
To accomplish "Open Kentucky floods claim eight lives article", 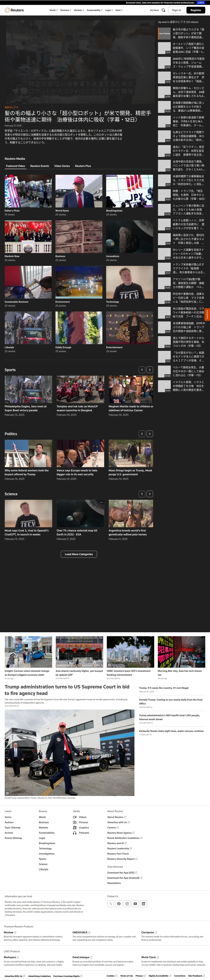I will (x=171, y=731).
